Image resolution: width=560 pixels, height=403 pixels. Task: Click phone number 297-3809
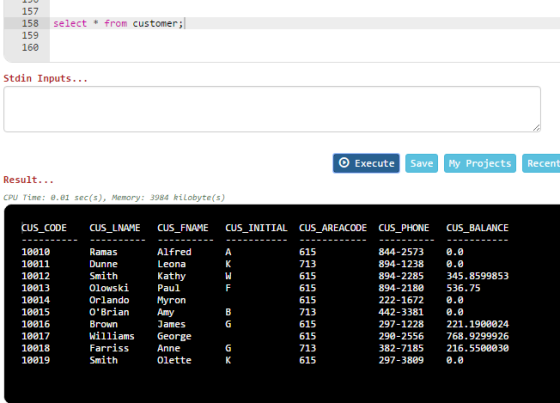pyautogui.click(x=401, y=360)
